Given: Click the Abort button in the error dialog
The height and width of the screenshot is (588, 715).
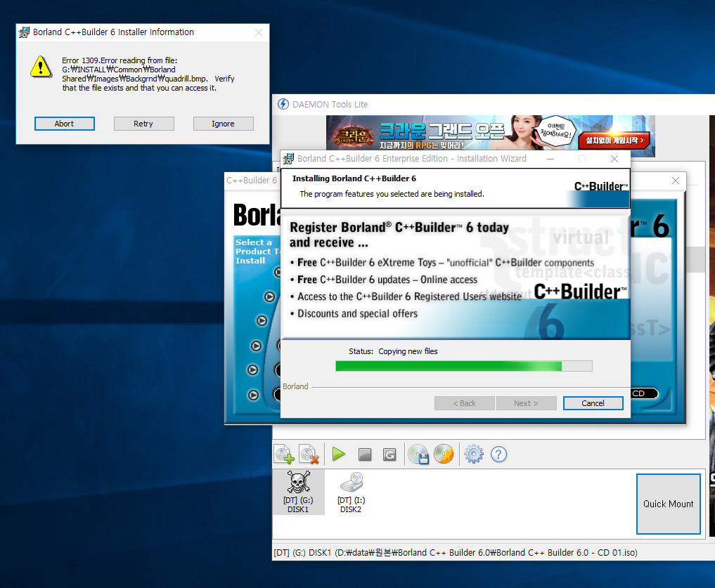Looking at the screenshot, I should (64, 124).
